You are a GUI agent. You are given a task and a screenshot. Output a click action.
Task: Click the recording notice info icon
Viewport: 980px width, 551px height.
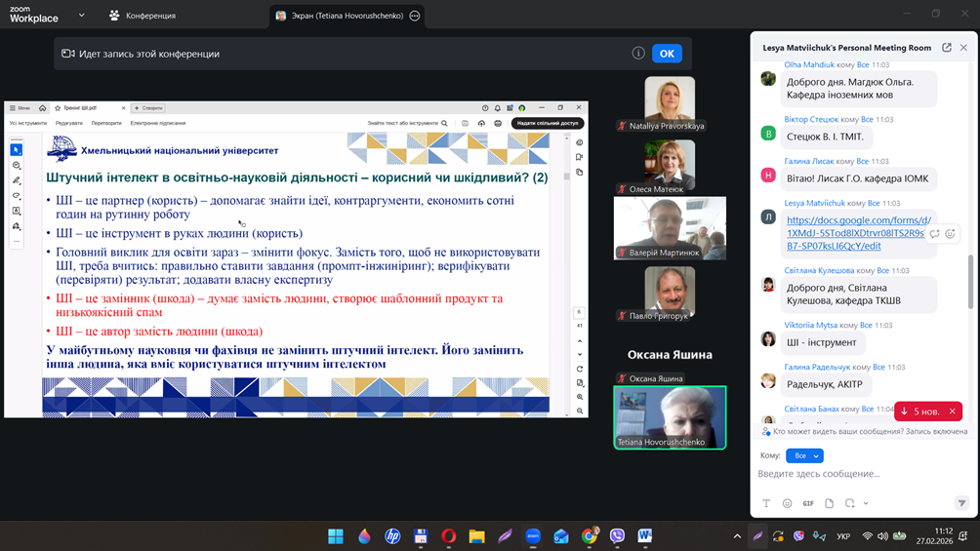[638, 54]
